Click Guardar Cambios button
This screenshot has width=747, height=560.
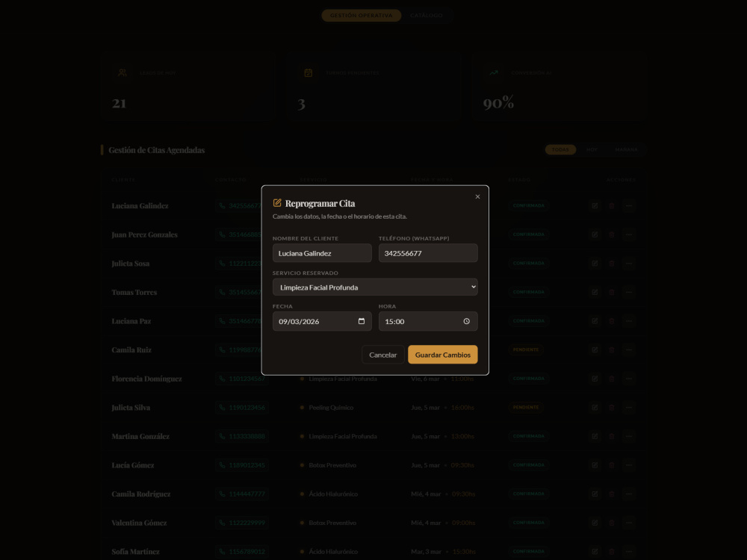click(x=442, y=355)
